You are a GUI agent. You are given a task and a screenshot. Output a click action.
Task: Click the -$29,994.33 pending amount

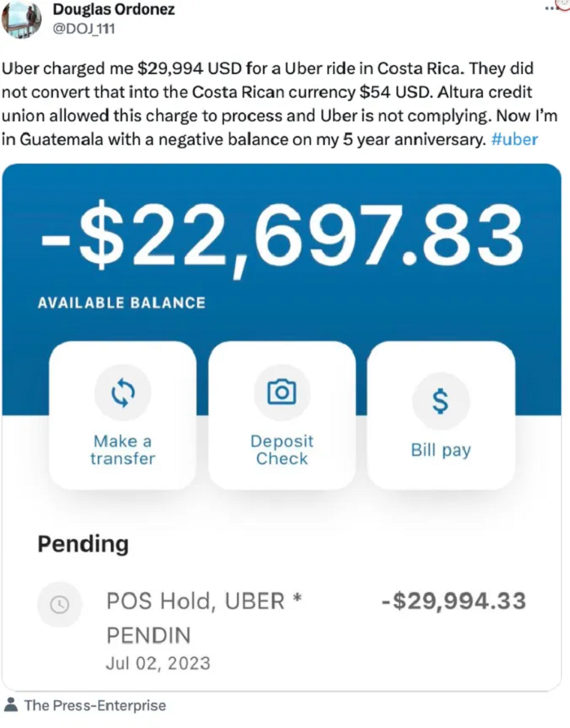click(x=454, y=602)
